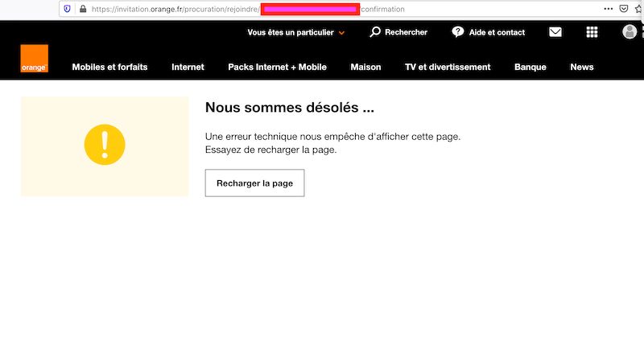Open TV et divertissement menu
This screenshot has width=644, height=337.
coord(448,67)
